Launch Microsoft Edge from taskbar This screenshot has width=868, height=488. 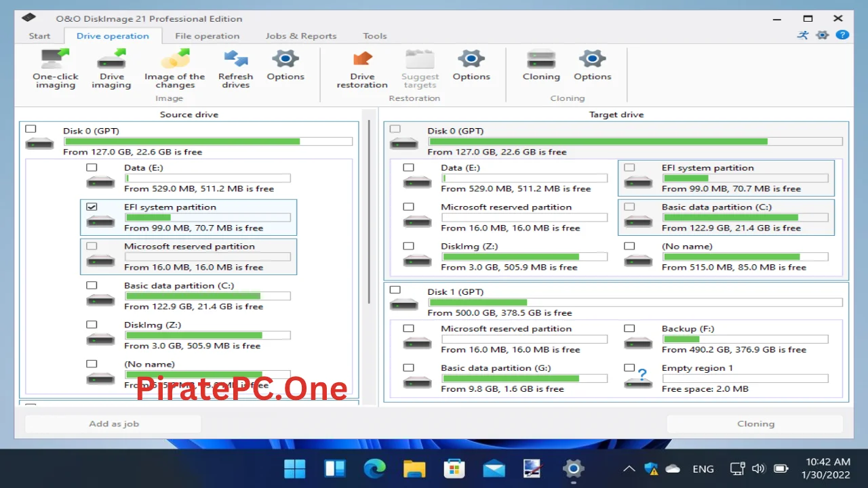(374, 468)
